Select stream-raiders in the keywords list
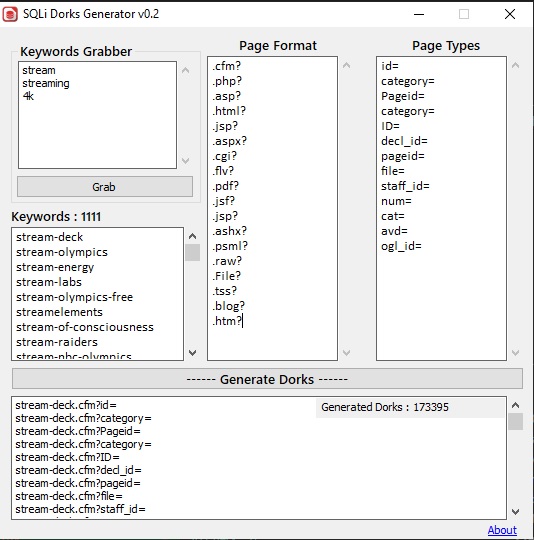Screen dimensions: 534x540 click(x=57, y=342)
